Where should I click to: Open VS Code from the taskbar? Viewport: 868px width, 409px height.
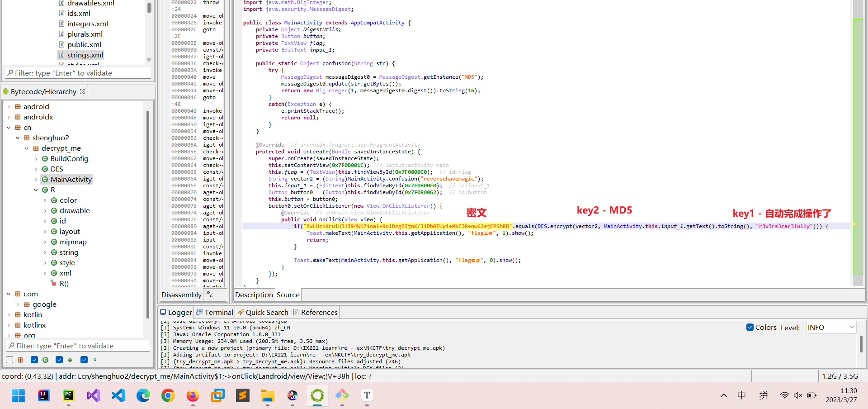point(118,396)
